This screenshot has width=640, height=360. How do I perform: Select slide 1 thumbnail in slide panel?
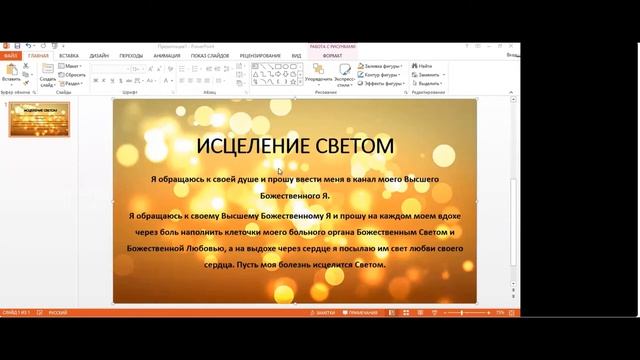(x=40, y=120)
